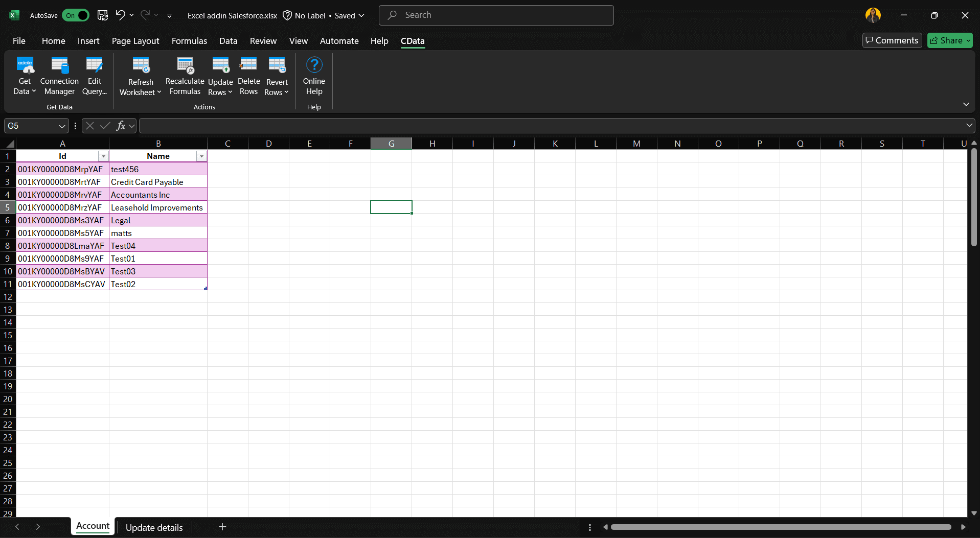Expand the Revert Rows dropdown

point(277,92)
